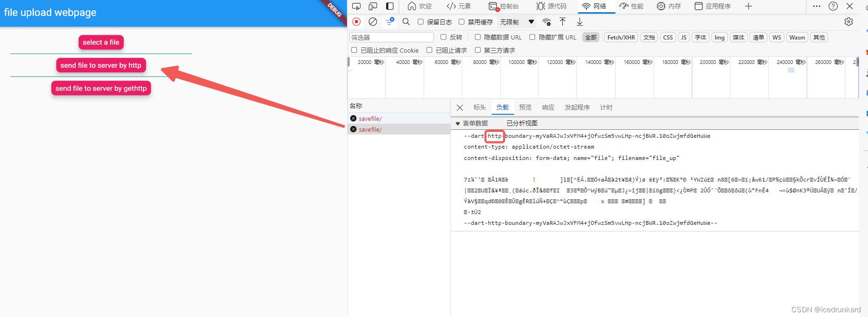Filter requests by Img
Screen dimensions: 868x317
tap(720, 37)
